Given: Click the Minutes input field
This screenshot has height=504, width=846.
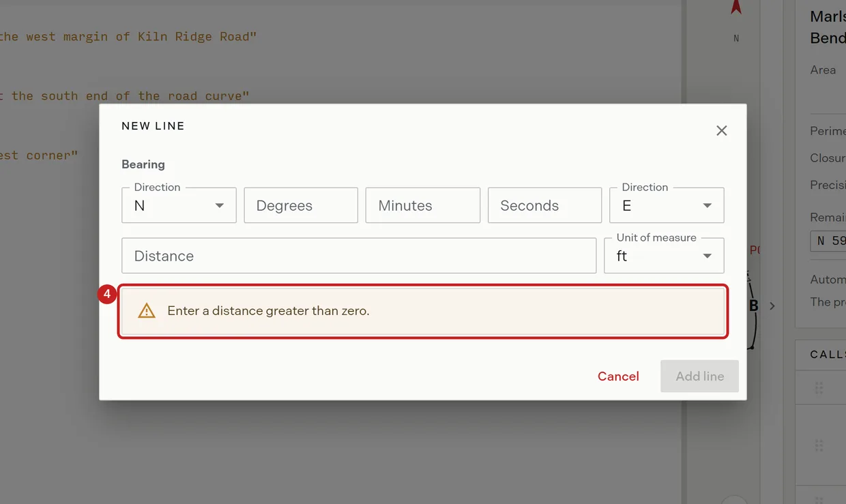Looking at the screenshot, I should pos(423,205).
